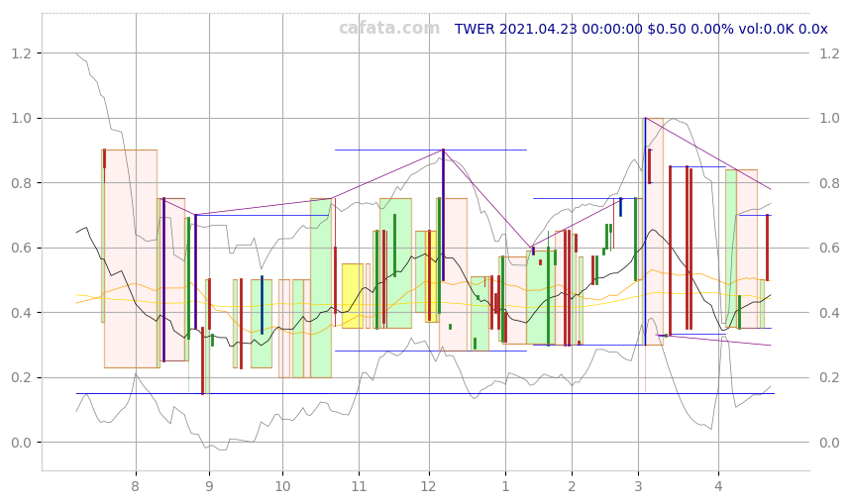Click left y-axis label 0.8

[21, 183]
